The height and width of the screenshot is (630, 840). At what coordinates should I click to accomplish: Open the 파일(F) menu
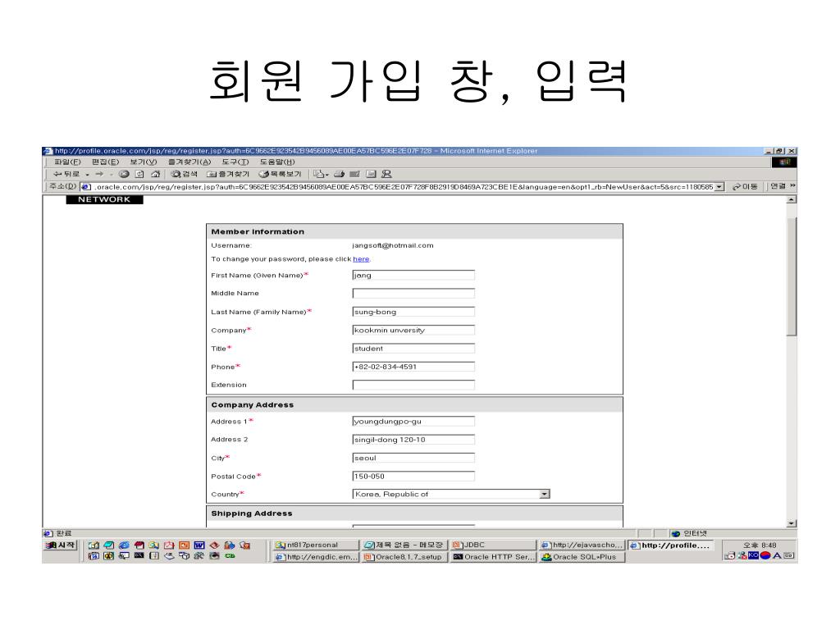tap(67, 162)
